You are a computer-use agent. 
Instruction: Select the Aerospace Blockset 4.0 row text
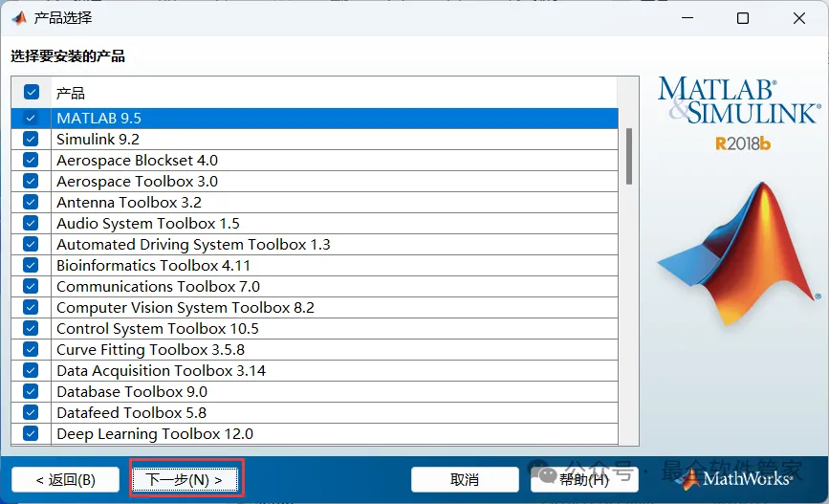coord(137,161)
